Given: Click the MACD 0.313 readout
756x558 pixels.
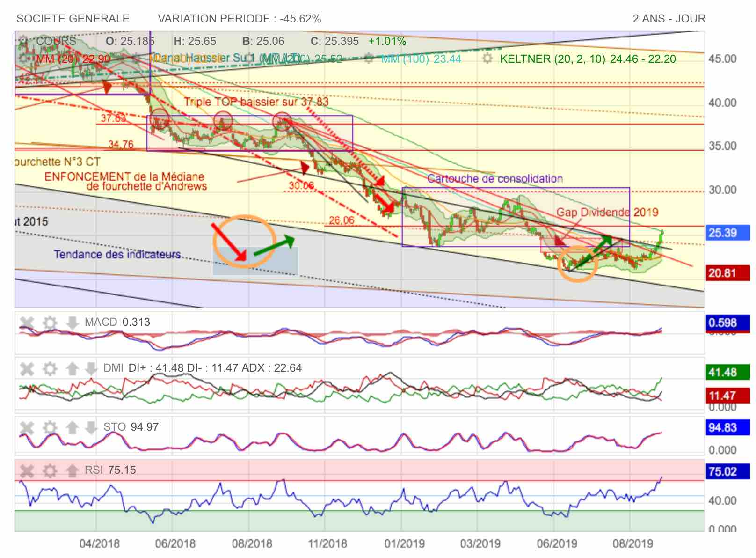Looking at the screenshot, I should tap(117, 322).
